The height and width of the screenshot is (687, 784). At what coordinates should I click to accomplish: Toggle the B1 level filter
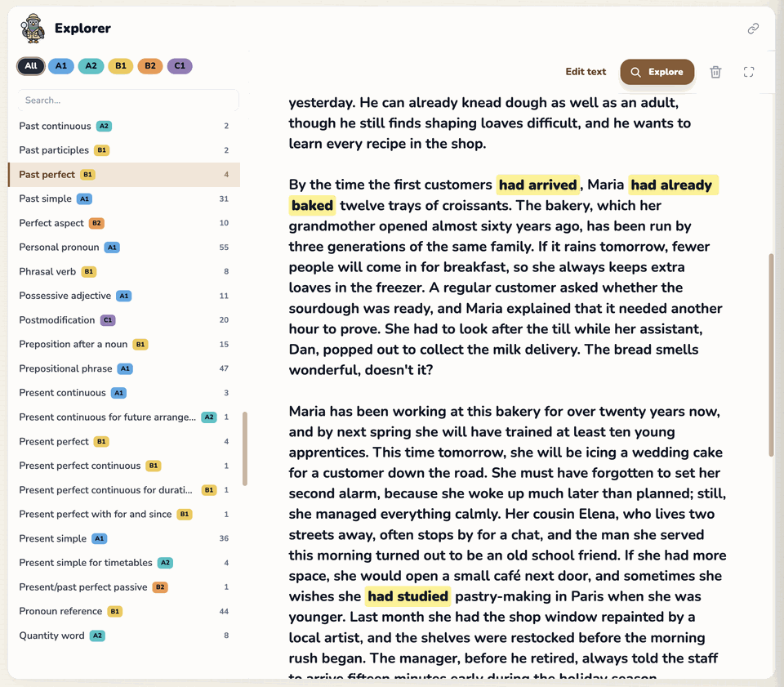coord(121,66)
